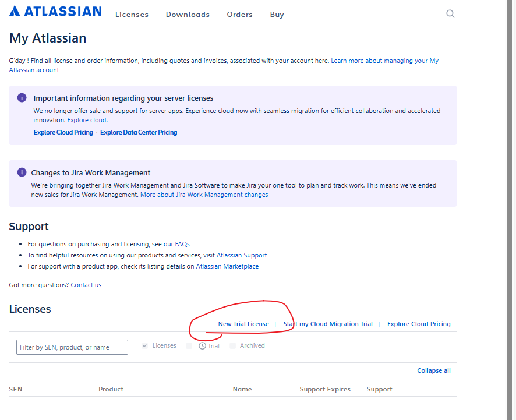The image size is (516, 420).
Task: Click the Filter by SEN input field
Action: pyautogui.click(x=72, y=347)
